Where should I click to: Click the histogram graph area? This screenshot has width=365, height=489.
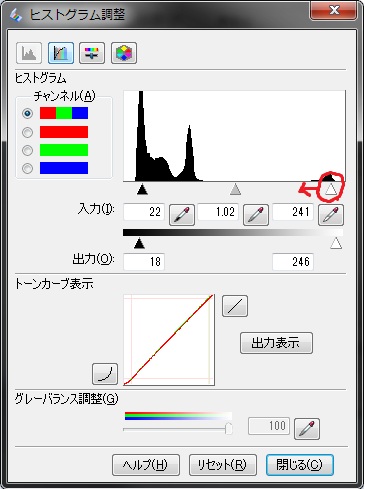[x=235, y=136]
